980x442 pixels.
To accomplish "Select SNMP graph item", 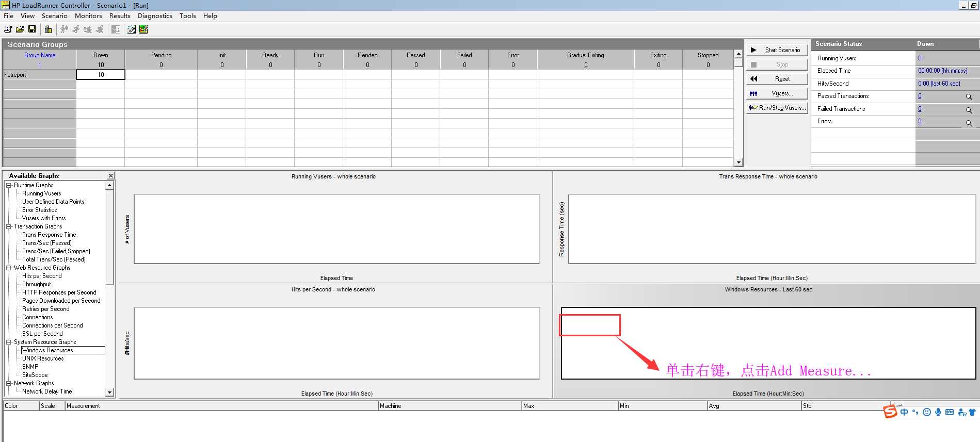I will click(30, 367).
